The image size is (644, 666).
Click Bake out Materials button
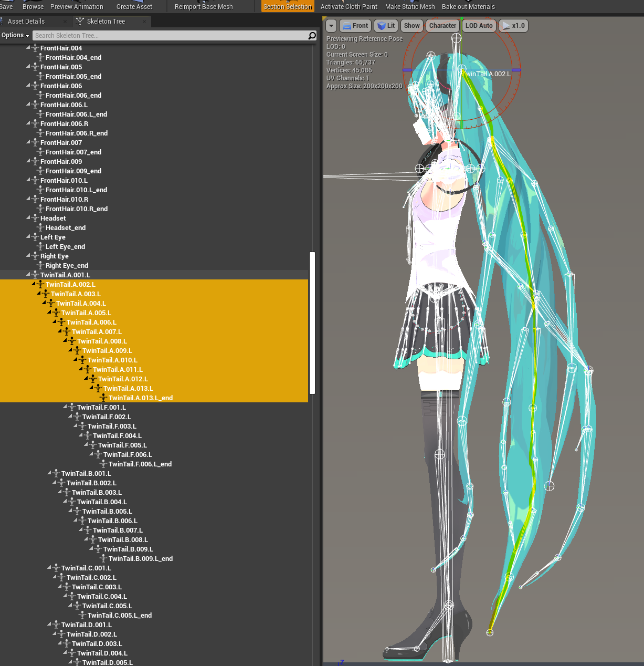tap(468, 6)
